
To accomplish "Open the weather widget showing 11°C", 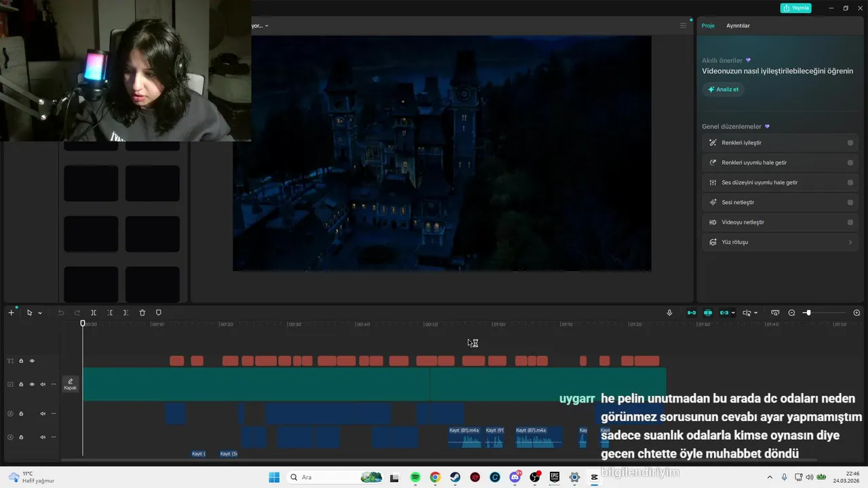I will [32, 477].
